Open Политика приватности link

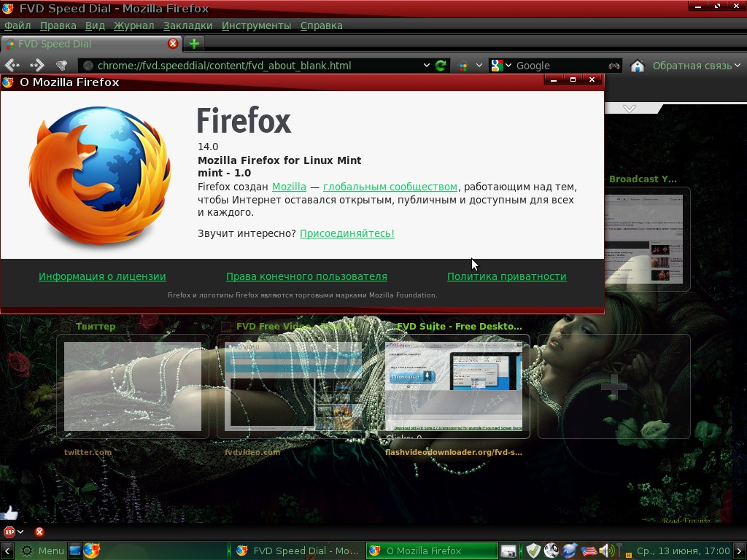tap(507, 276)
